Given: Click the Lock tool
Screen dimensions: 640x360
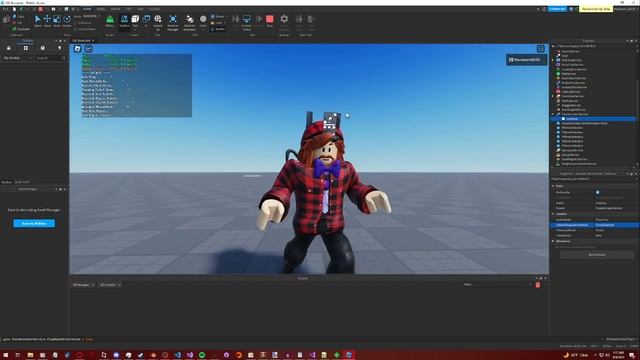Looking at the screenshot, I should coord(218,23).
